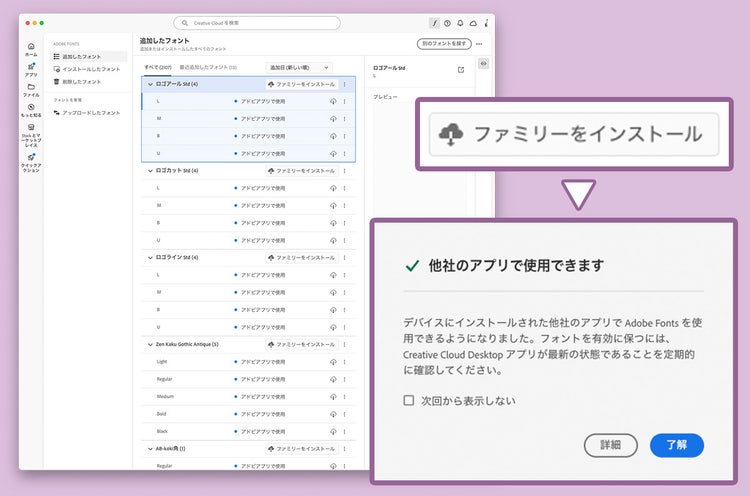Viewport: 750px width, 496px height.
Task: Click cloud install icon for Zen Kaku Bold
Action: 333,414
